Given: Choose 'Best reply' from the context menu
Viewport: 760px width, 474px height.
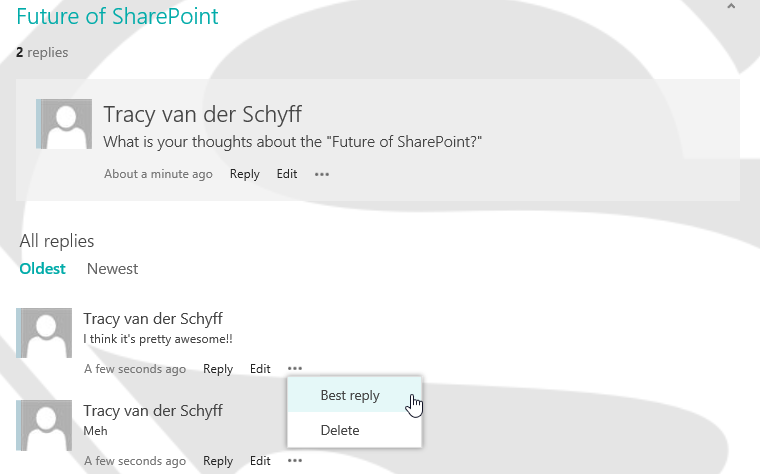Looking at the screenshot, I should (350, 396).
